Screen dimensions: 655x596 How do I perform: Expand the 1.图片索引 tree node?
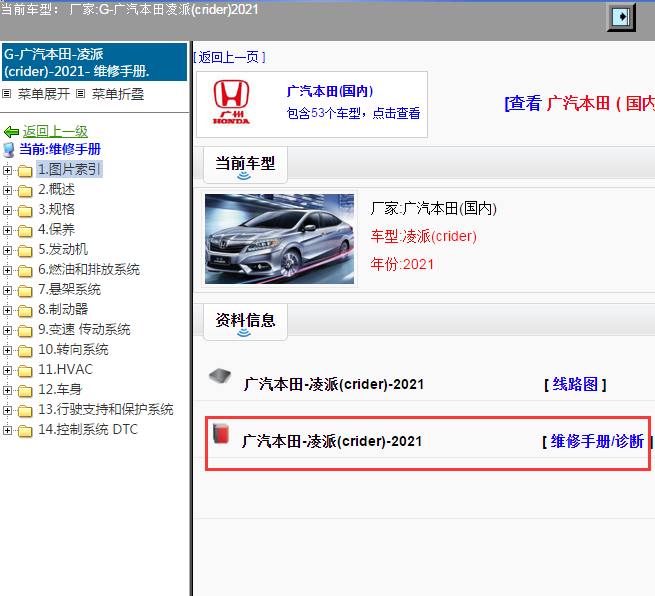[7, 170]
